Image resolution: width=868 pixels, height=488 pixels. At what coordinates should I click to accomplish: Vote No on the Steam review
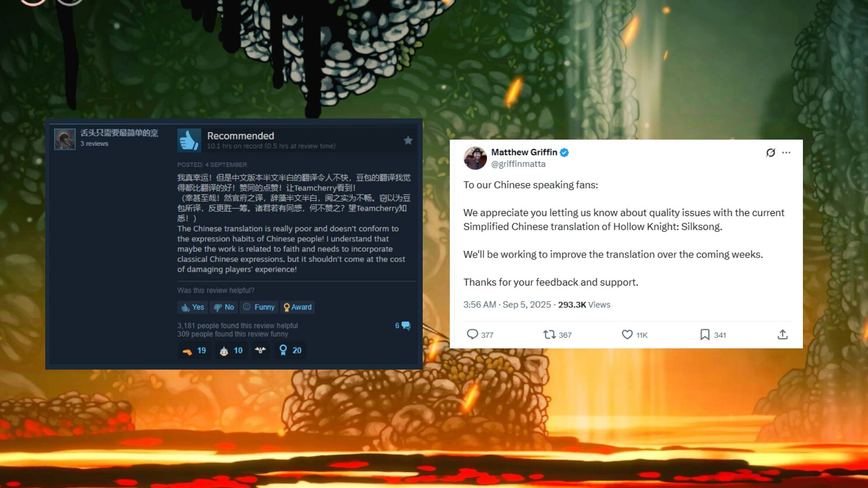tap(224, 307)
